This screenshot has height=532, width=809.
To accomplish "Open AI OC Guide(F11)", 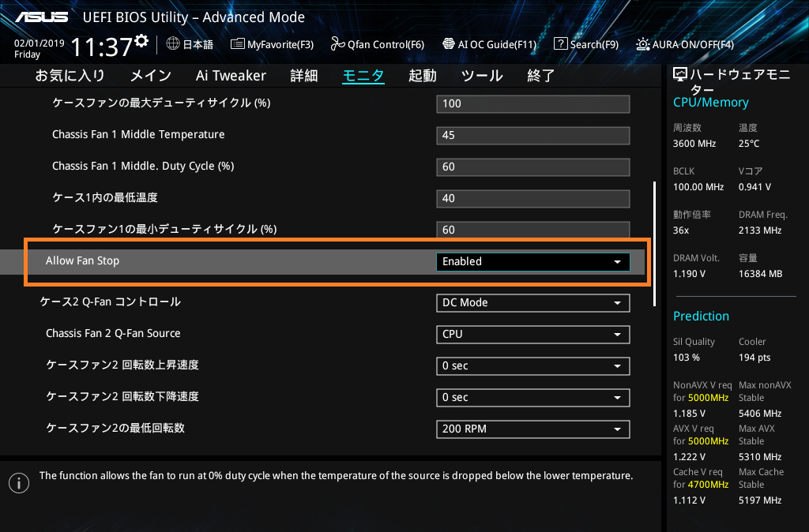I will [490, 44].
